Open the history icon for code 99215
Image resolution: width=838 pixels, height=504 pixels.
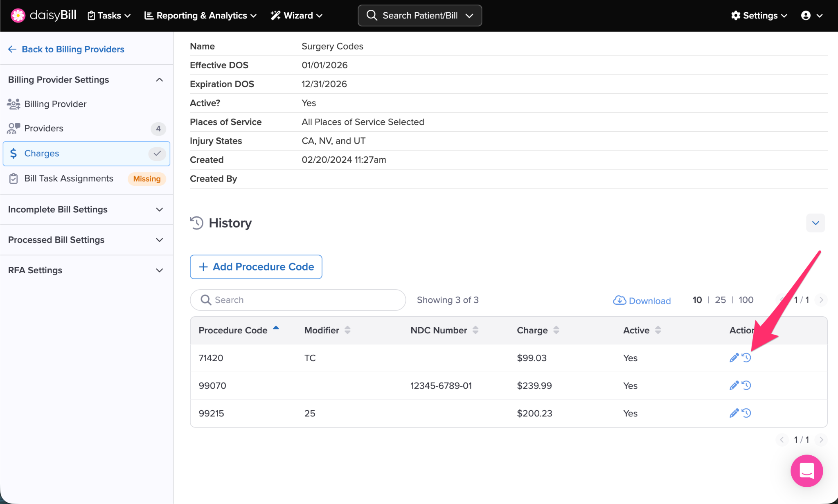747,413
